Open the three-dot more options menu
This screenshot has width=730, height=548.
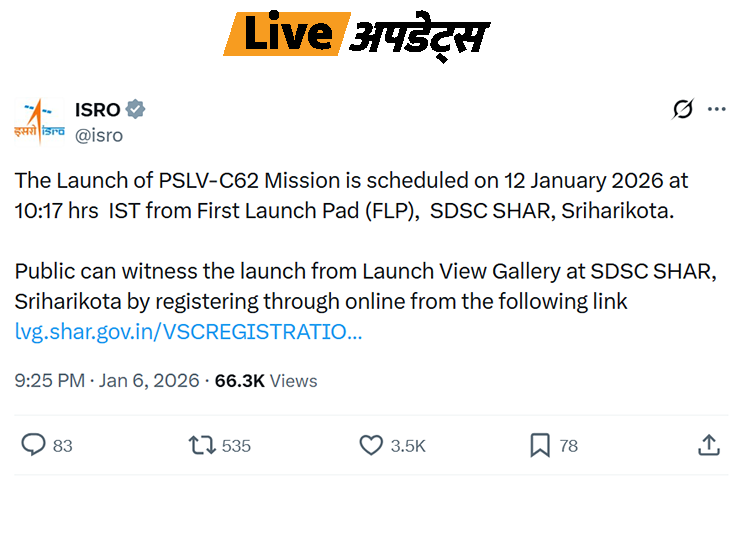click(716, 110)
